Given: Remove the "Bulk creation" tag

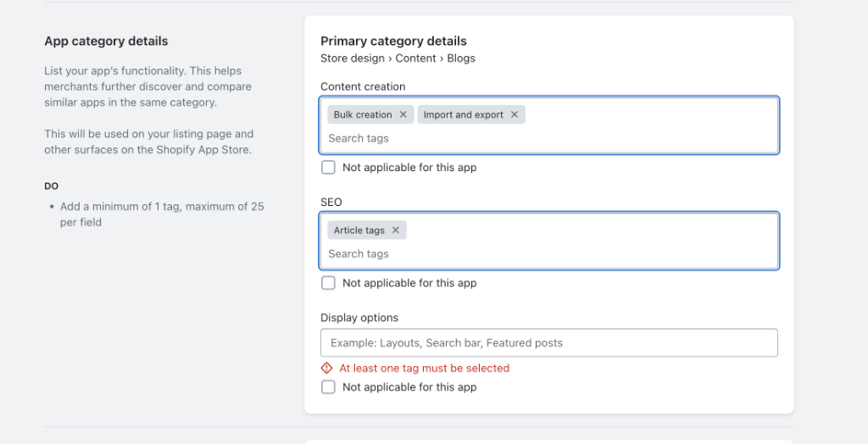Looking at the screenshot, I should [403, 114].
